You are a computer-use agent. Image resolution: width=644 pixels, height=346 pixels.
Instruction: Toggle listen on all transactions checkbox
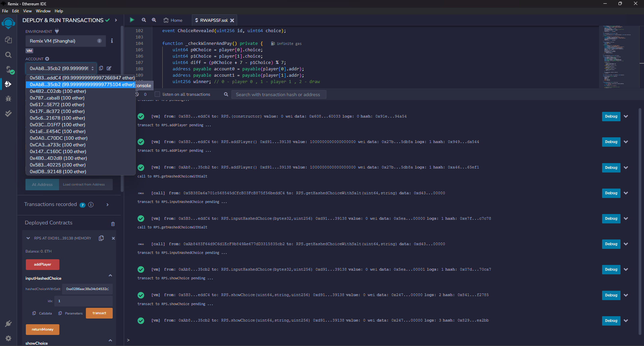point(157,94)
